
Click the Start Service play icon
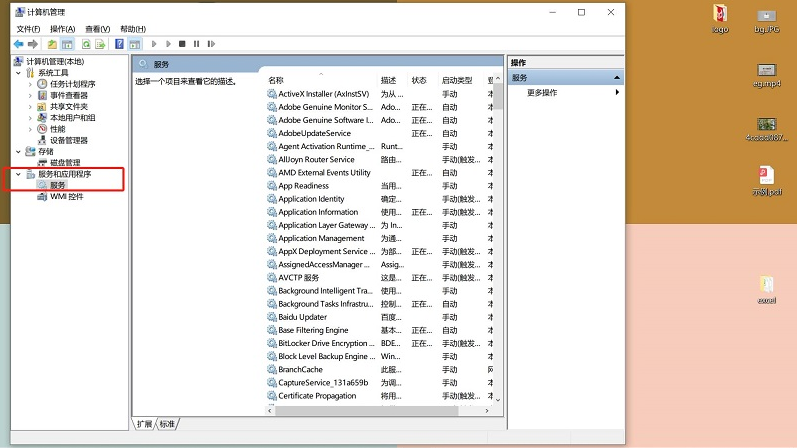[154, 44]
